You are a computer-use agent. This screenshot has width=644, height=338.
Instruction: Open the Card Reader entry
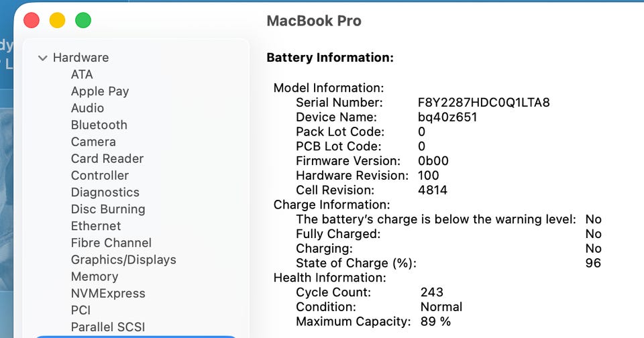[107, 158]
